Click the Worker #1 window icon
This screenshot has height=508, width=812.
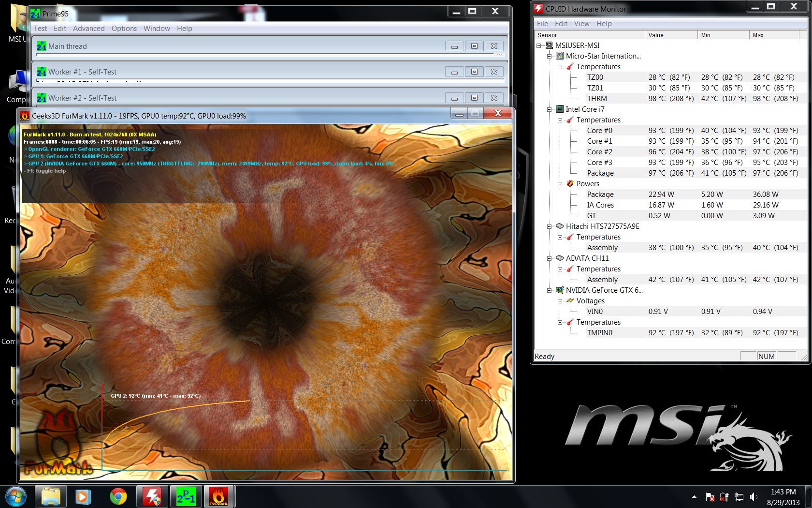coord(42,72)
